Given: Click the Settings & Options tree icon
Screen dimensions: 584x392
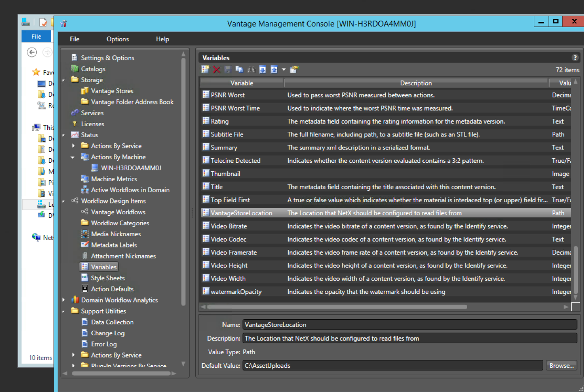Looking at the screenshot, I should [x=74, y=58].
